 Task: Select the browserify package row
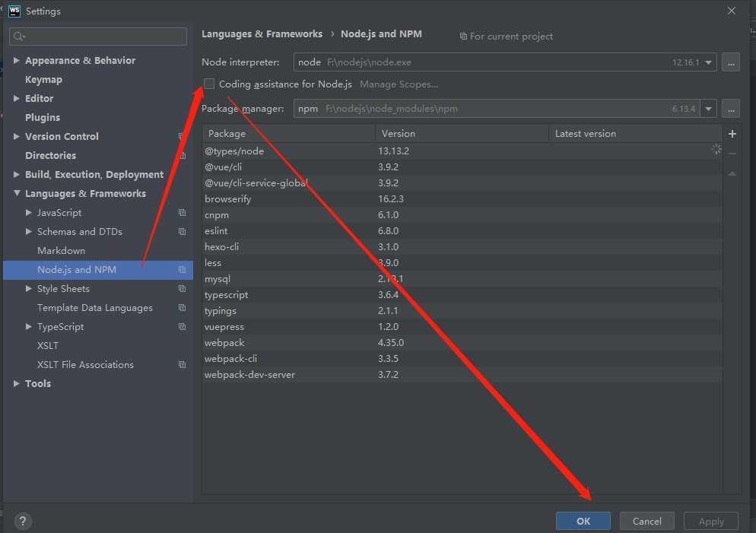[462, 199]
